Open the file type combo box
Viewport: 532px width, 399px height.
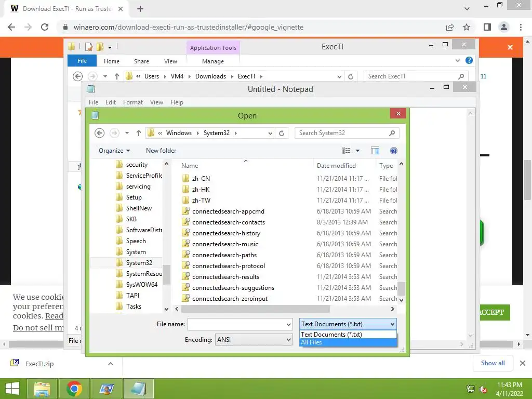pos(348,324)
